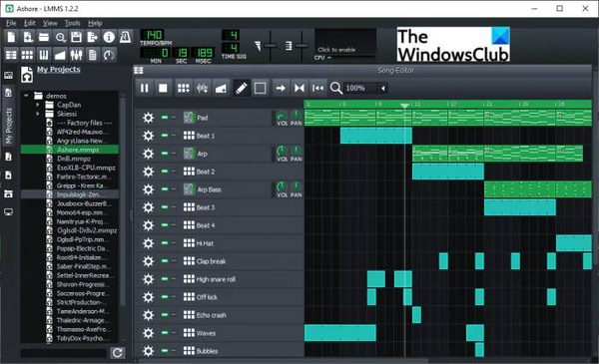Toggle auto-scrolling arrow button

281,88
